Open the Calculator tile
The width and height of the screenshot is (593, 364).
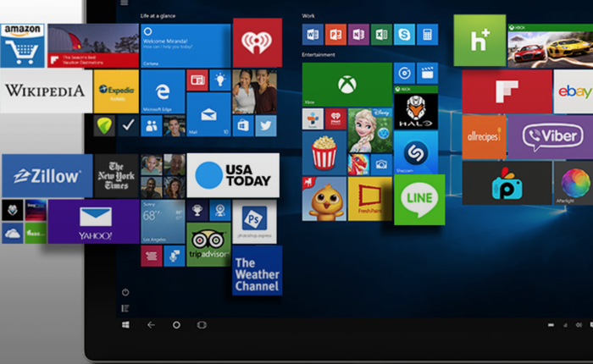[x=427, y=35]
